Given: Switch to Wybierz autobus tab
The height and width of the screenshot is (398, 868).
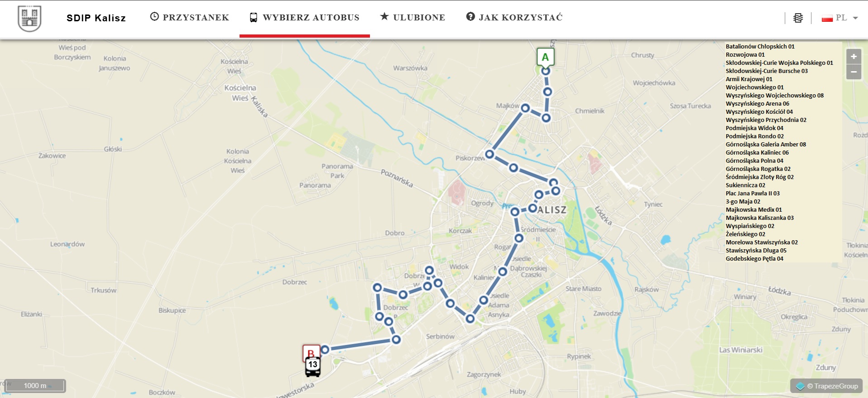Looking at the screenshot, I should [x=304, y=17].
